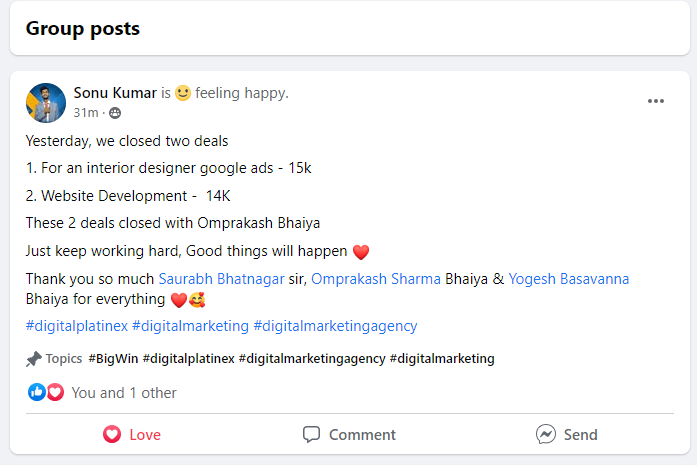The width and height of the screenshot is (697, 465).
Task: View who reacted: You and 1 other
Action: pos(124,392)
